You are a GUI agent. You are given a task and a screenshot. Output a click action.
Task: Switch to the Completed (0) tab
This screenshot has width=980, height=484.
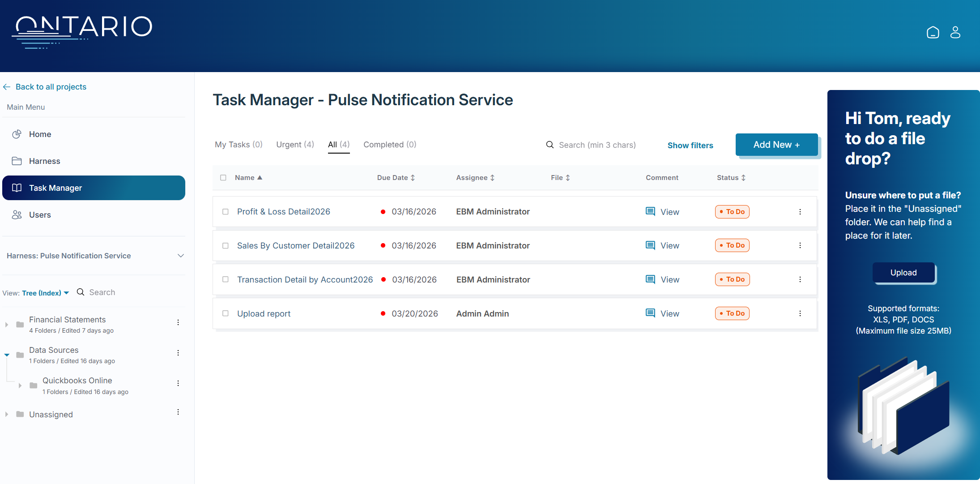[x=390, y=145]
